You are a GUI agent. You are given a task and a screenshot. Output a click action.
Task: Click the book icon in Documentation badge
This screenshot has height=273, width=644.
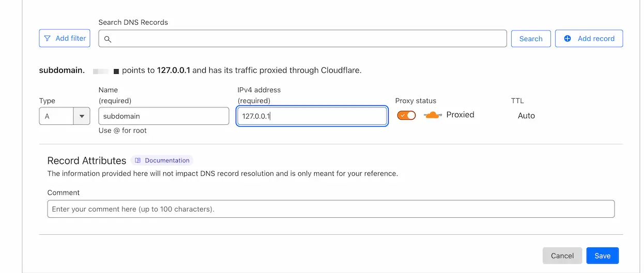coord(138,160)
